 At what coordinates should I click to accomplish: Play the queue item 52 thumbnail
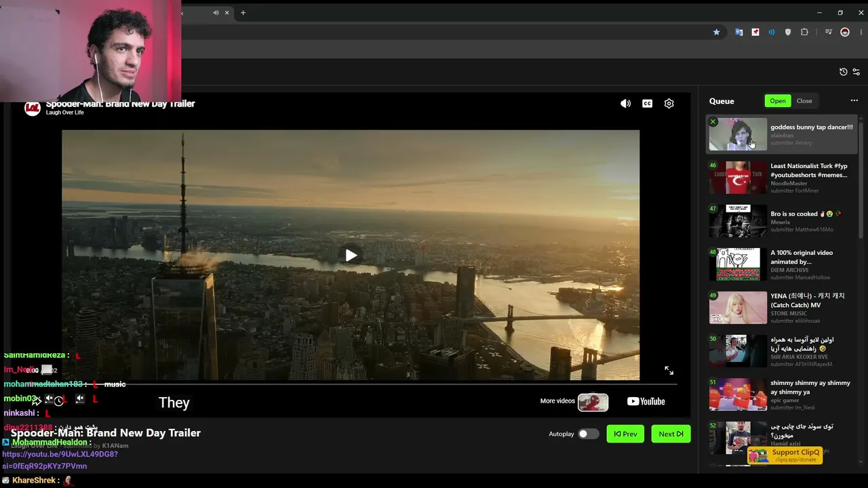pos(738,438)
